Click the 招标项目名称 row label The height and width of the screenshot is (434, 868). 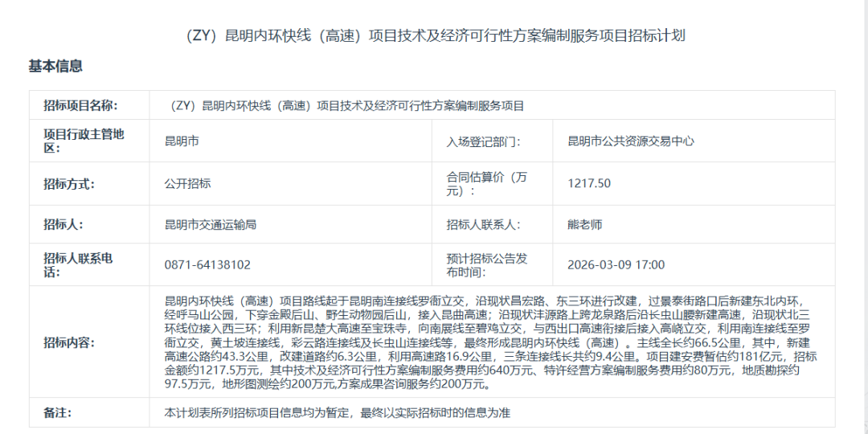[80, 105]
